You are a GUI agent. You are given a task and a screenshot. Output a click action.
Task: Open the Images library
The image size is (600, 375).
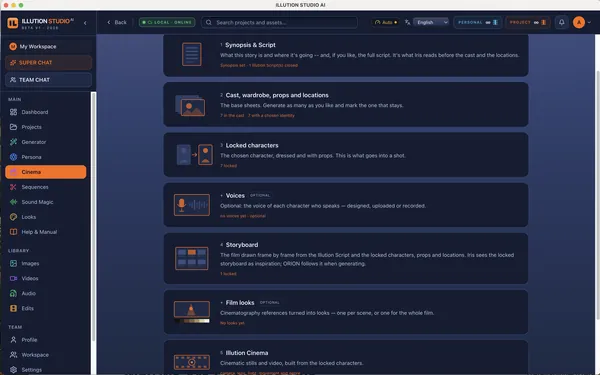pos(46,264)
